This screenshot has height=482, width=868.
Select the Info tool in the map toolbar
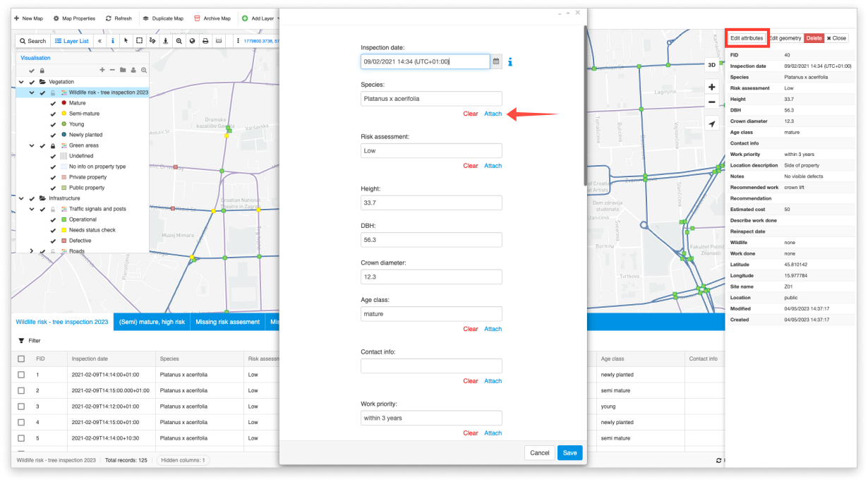[113, 41]
